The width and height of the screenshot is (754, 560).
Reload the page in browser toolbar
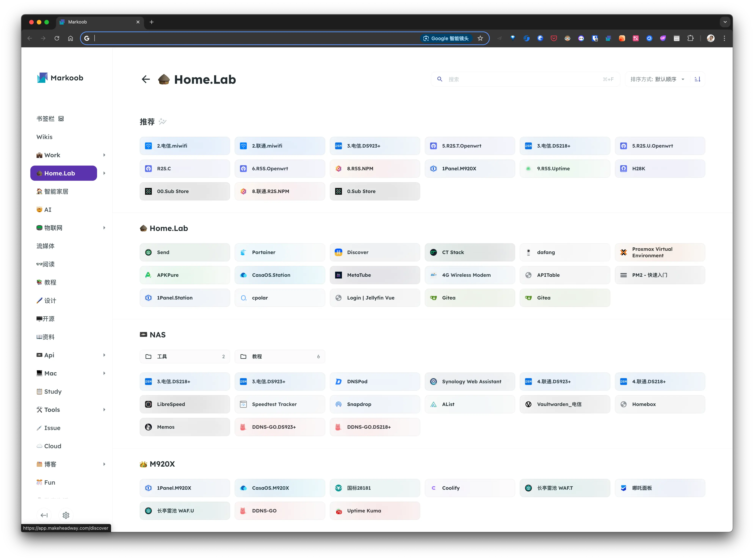[57, 38]
